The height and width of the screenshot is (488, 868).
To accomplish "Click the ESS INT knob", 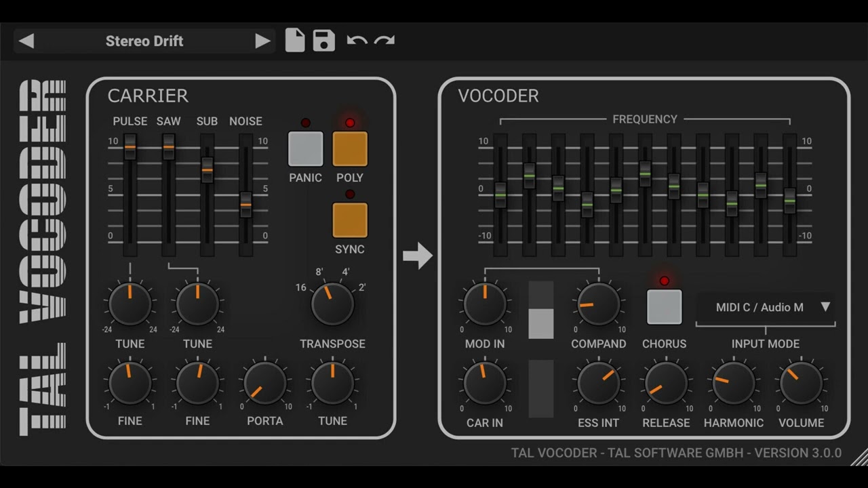I will [x=598, y=383].
